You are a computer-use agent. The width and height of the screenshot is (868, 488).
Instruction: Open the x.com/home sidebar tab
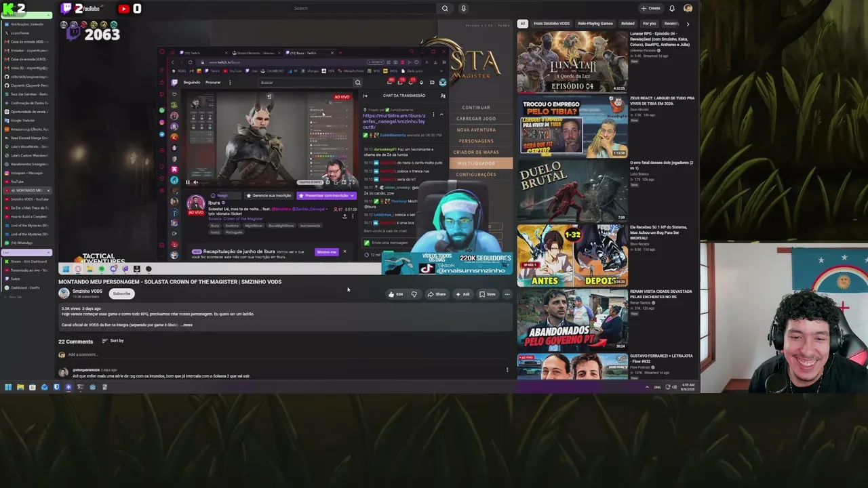click(x=27, y=33)
